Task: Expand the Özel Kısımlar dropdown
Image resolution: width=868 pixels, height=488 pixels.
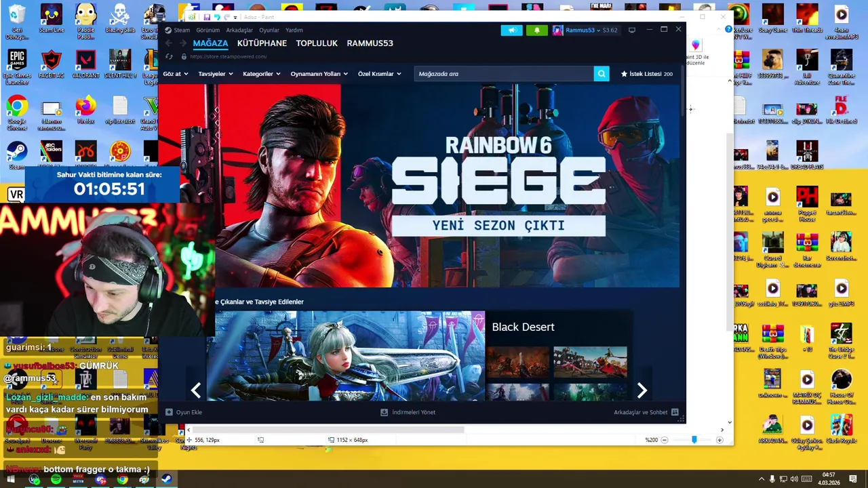Action: pos(379,74)
